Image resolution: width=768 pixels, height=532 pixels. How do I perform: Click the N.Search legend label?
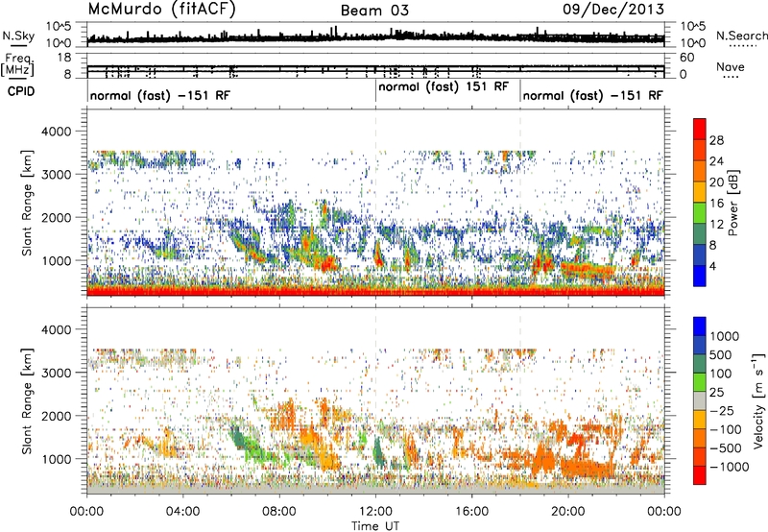[741, 36]
